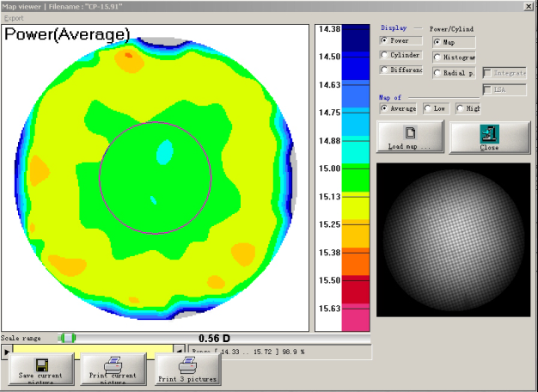Click the Save current picture floppy icon
Viewport: 538px width, 392px height.
(x=40, y=364)
